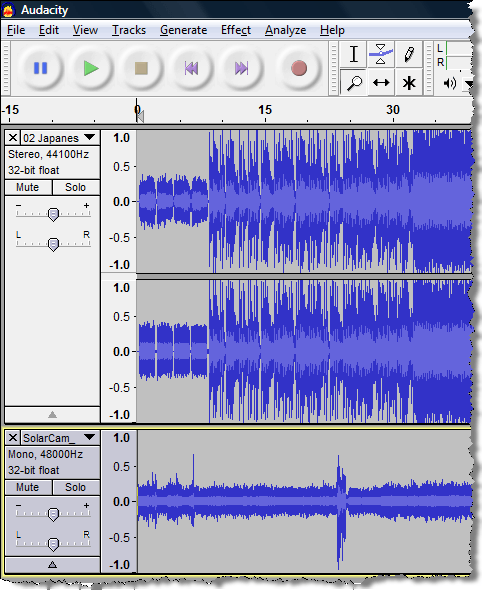
Task: Click the SolarCam_ mono waveform
Action: [x=304, y=501]
